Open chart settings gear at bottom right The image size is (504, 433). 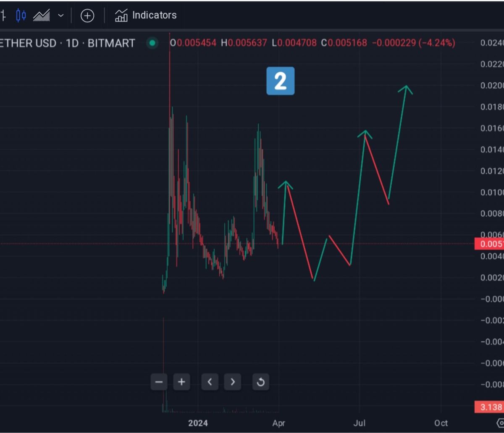pyautogui.click(x=500, y=423)
